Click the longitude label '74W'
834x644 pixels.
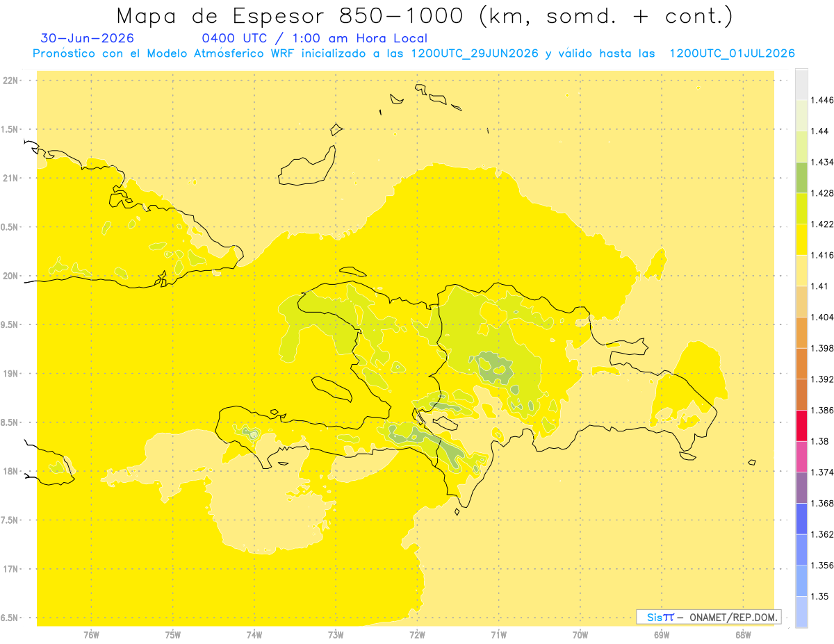coord(254,634)
